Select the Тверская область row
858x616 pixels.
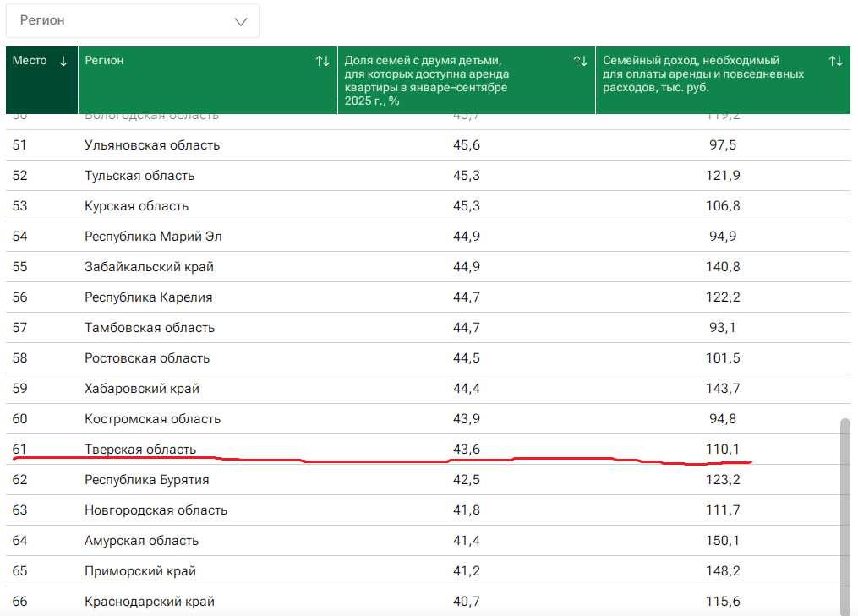click(x=140, y=449)
